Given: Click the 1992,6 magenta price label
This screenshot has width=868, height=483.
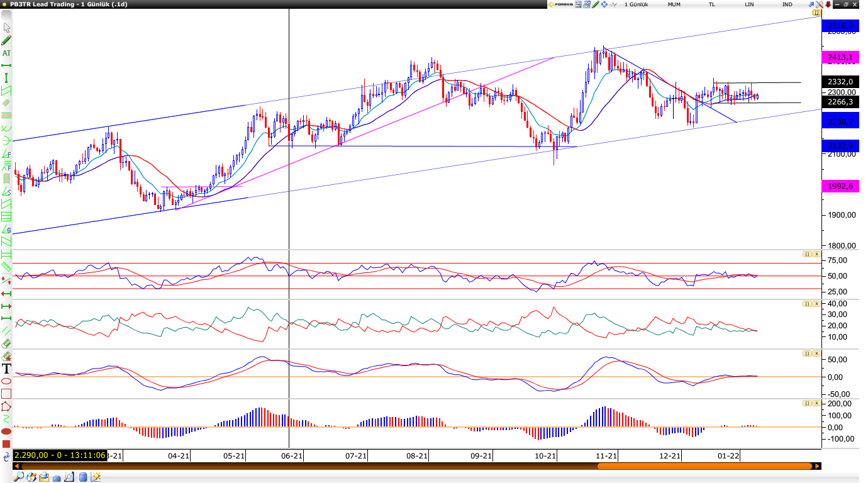Looking at the screenshot, I should (840, 186).
